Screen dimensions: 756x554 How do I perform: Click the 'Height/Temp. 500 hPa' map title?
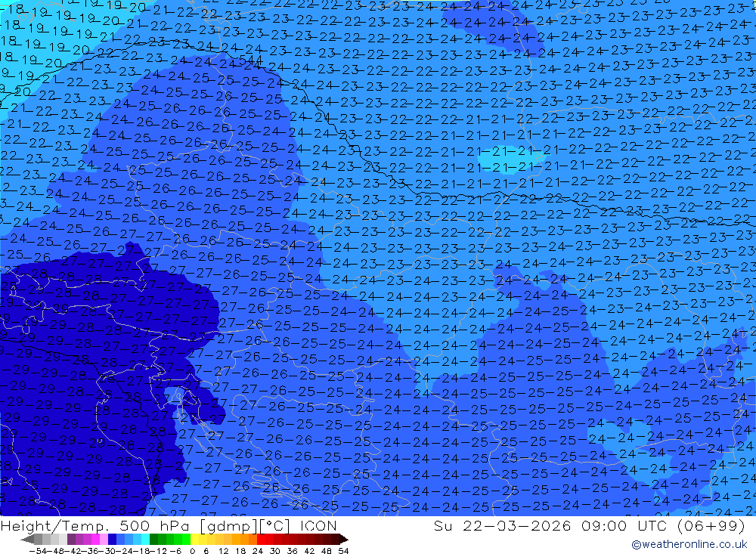pos(97,525)
